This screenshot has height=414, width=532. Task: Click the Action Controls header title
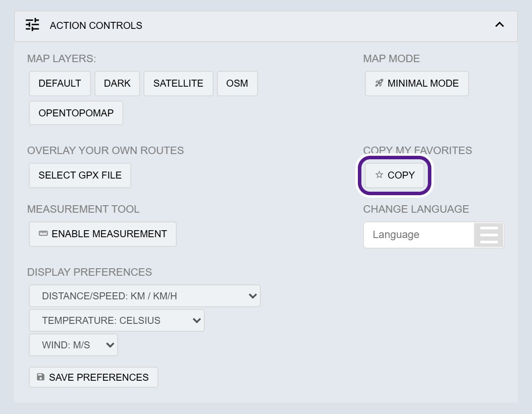point(96,26)
